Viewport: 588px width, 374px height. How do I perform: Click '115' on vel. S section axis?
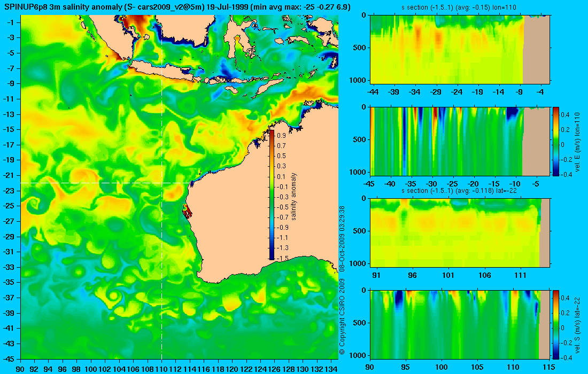(x=549, y=367)
